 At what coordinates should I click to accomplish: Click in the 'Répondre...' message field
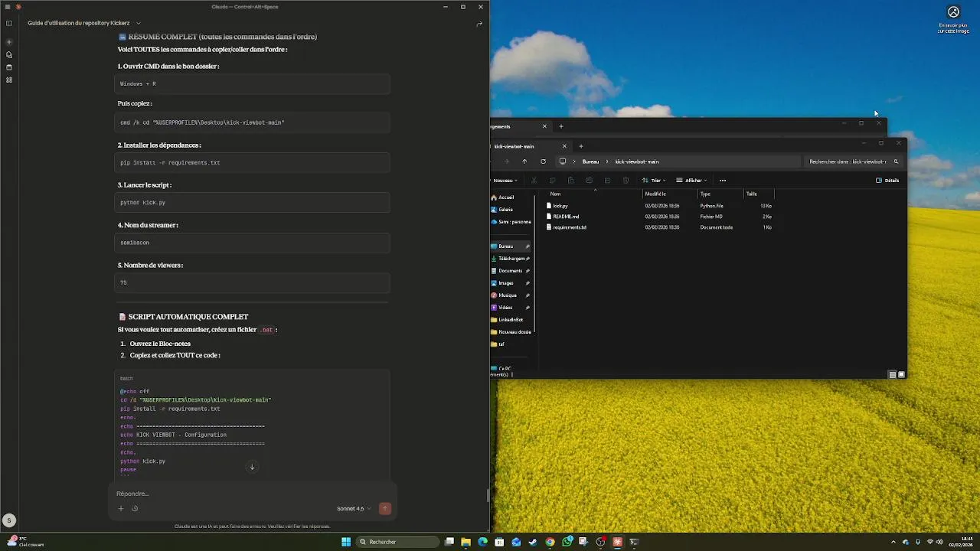click(253, 494)
